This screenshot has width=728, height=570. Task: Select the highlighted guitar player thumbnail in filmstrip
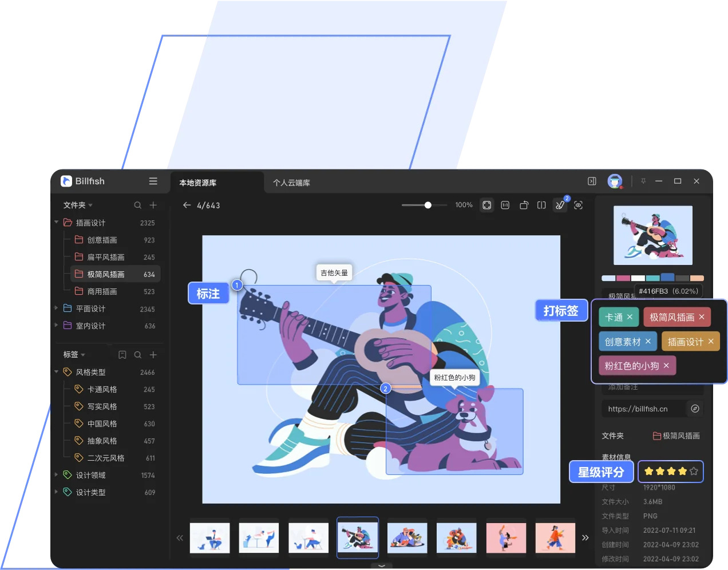click(358, 537)
